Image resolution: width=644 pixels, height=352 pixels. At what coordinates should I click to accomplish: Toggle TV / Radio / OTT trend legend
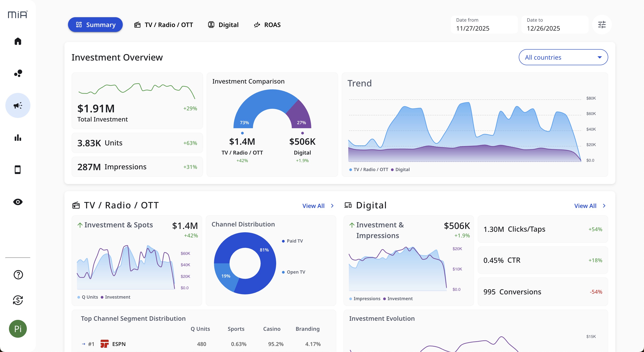pos(369,170)
